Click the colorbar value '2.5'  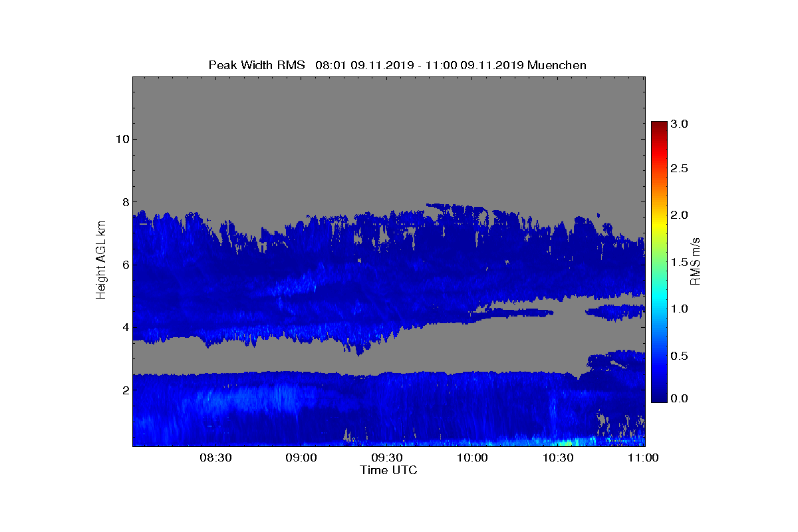tap(680, 169)
